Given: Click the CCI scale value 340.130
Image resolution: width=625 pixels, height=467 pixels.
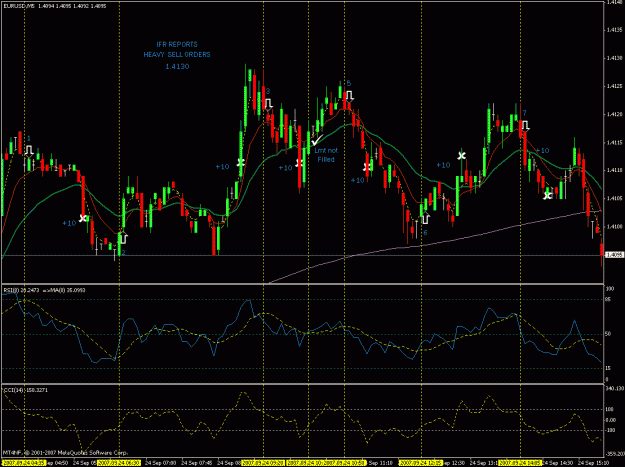Looking at the screenshot, I should point(614,388).
